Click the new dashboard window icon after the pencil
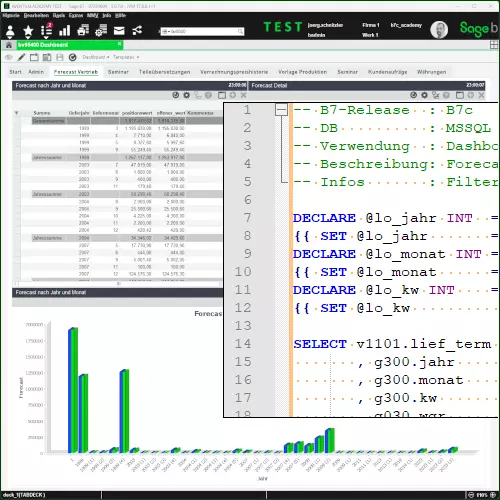The height and width of the screenshot is (500, 500). (x=34, y=57)
